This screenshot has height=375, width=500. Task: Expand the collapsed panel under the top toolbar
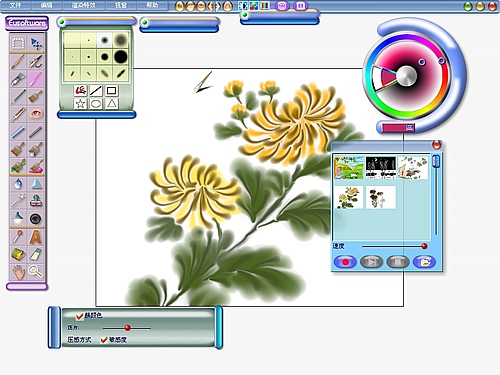pyautogui.click(x=245, y=15)
